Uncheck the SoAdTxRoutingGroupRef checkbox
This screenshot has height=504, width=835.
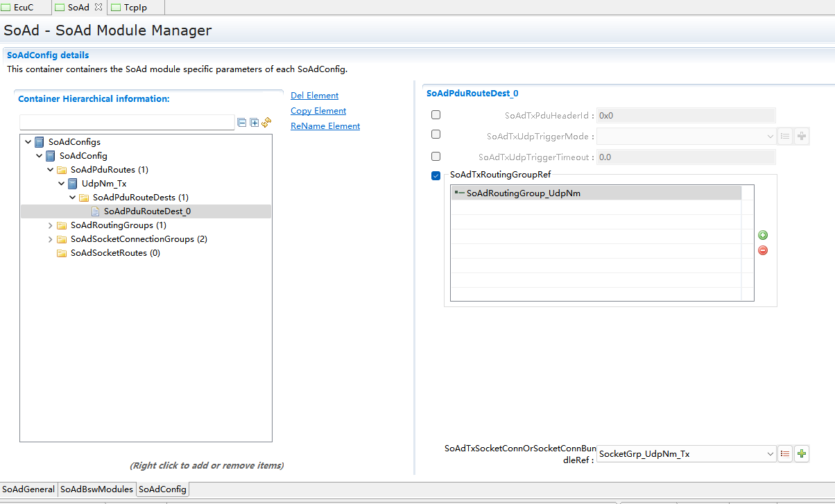436,176
